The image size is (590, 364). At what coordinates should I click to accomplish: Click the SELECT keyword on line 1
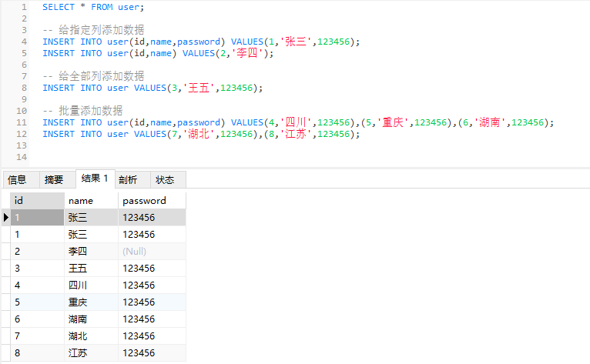coord(59,7)
